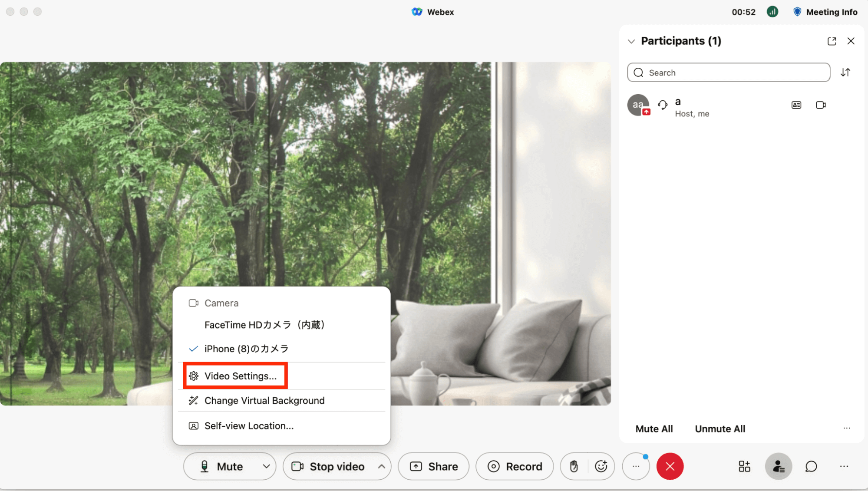Click the Signal strength indicator icon
The width and height of the screenshot is (868, 491).
[x=772, y=11]
